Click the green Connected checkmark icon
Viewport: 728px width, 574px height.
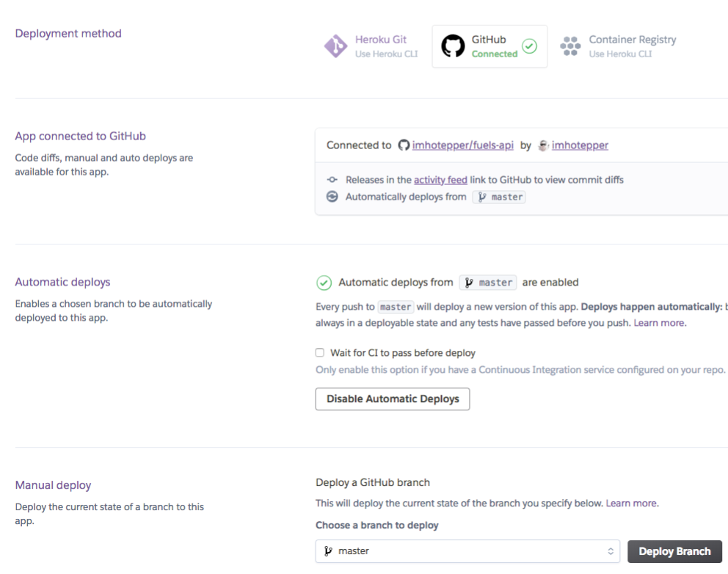[x=529, y=46]
